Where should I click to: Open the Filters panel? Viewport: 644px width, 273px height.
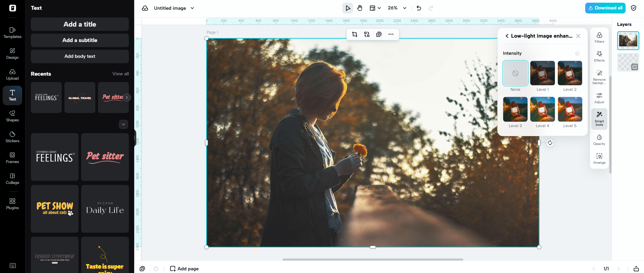[x=599, y=37]
